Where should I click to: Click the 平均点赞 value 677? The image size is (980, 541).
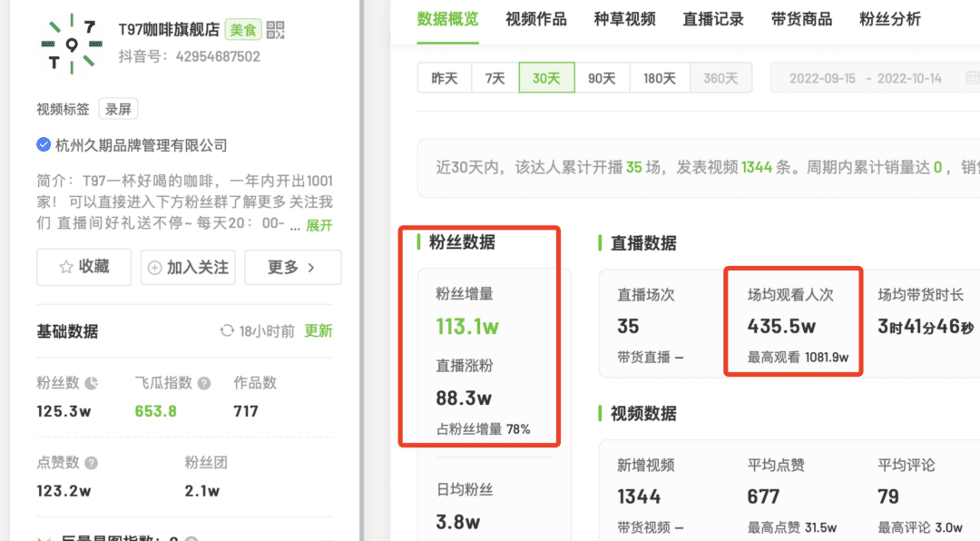point(763,497)
